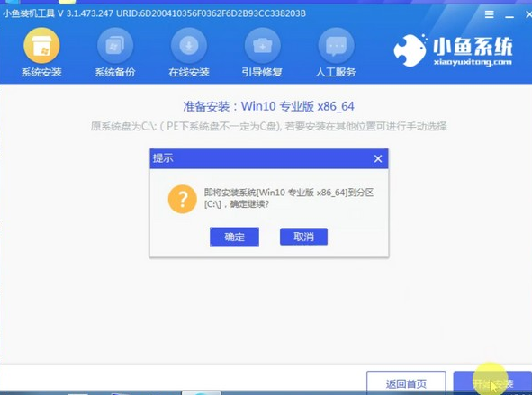Image resolution: width=532 pixels, height=395 pixels.
Task: Select the 系统安装 tab label
Action: click(x=41, y=72)
